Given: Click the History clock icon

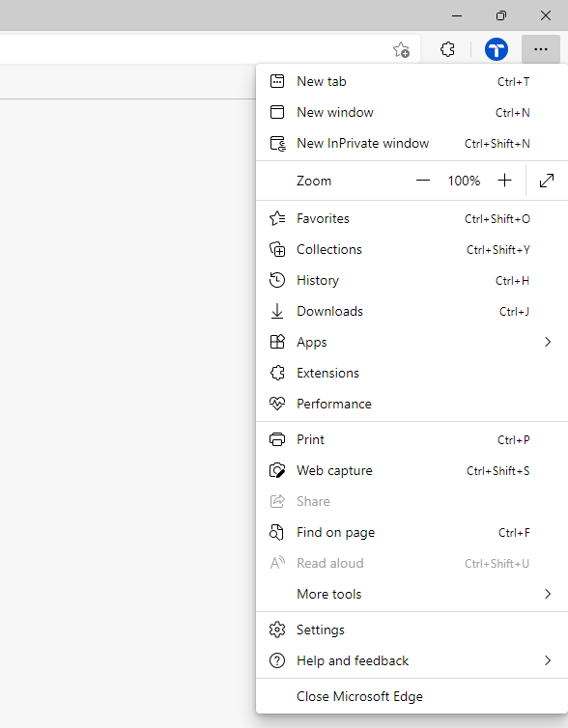Looking at the screenshot, I should [277, 280].
